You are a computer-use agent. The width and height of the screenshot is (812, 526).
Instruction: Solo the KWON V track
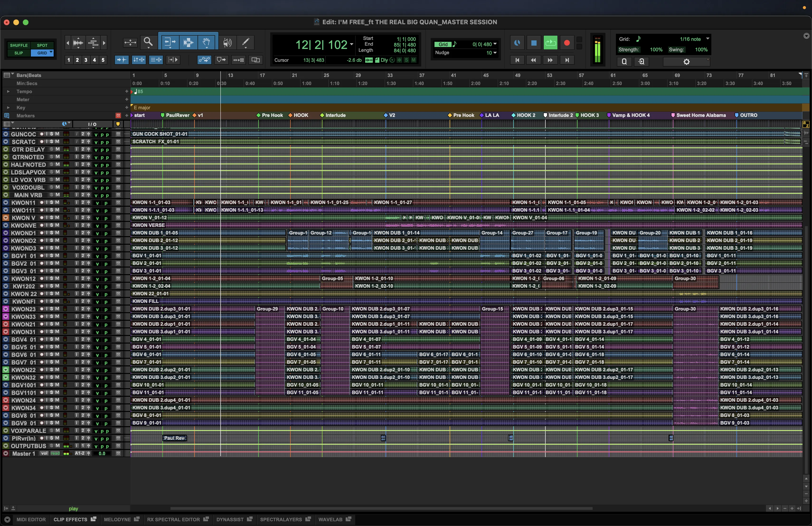click(x=52, y=218)
